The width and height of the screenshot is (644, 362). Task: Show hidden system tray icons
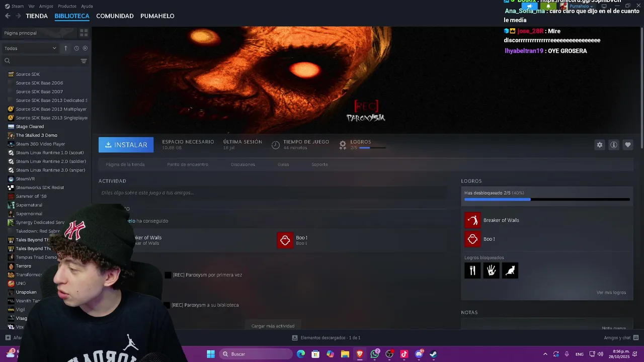(x=545, y=354)
